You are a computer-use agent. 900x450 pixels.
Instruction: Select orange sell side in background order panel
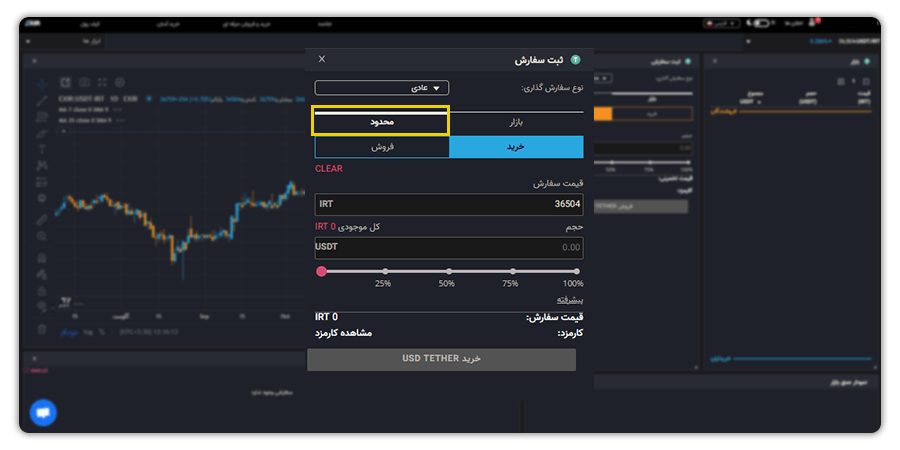pyautogui.click(x=603, y=114)
